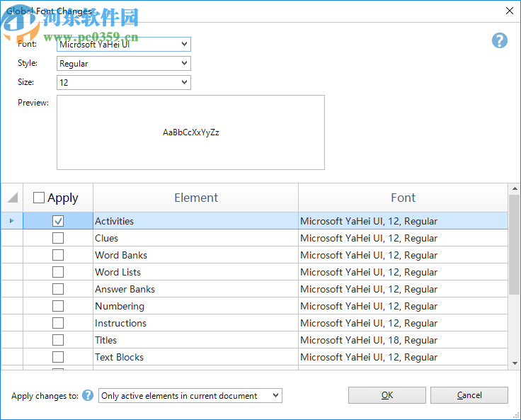The width and height of the screenshot is (521, 420).
Task: Click help icon beside Apply changes to
Action: tap(88, 395)
